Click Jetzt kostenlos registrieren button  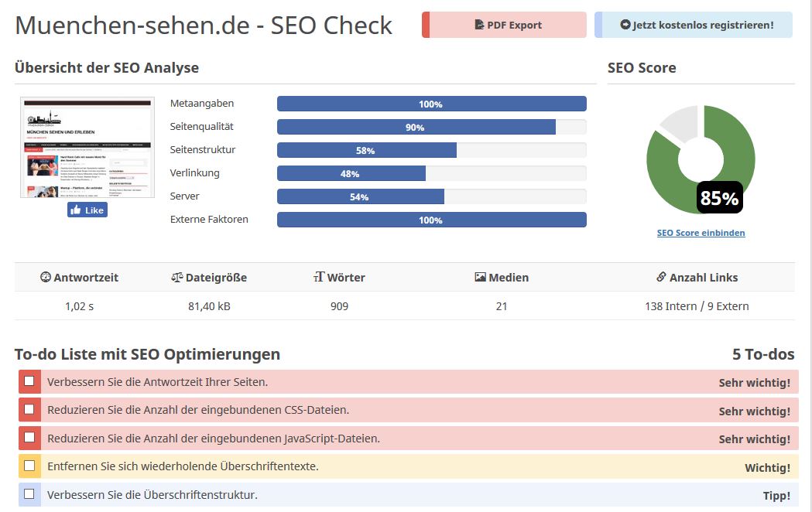pos(694,25)
